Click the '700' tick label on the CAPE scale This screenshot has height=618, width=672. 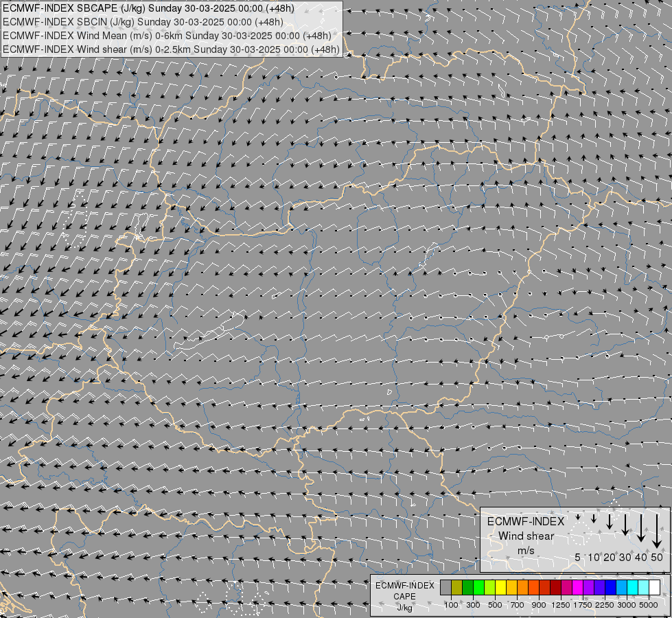518,605
